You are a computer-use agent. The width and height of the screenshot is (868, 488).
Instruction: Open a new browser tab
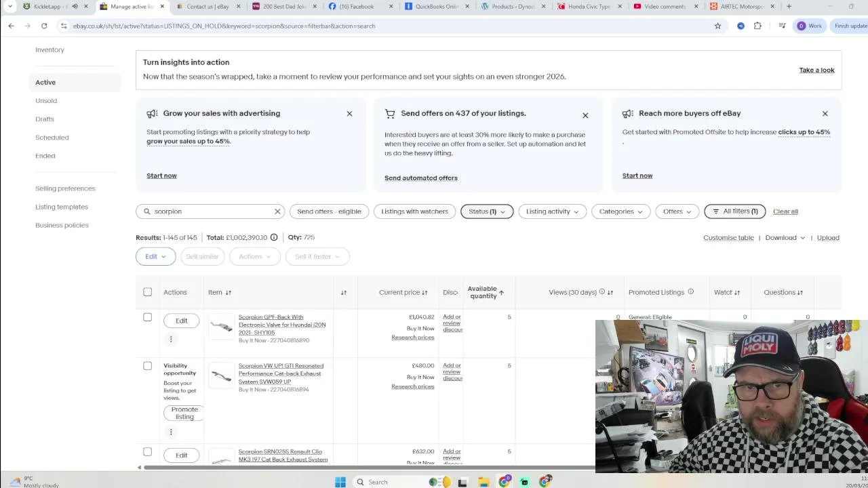(789, 6)
